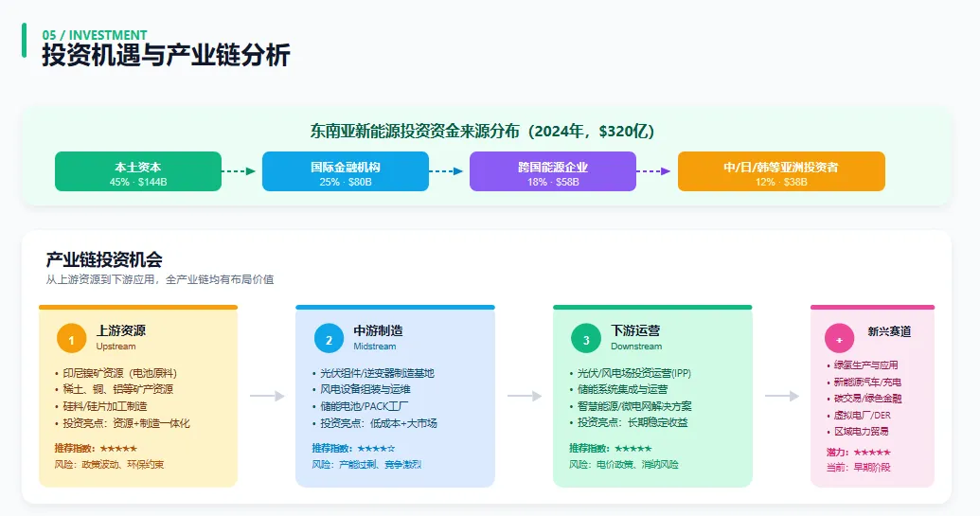Click the bullet 区域电力贸易

862,431
